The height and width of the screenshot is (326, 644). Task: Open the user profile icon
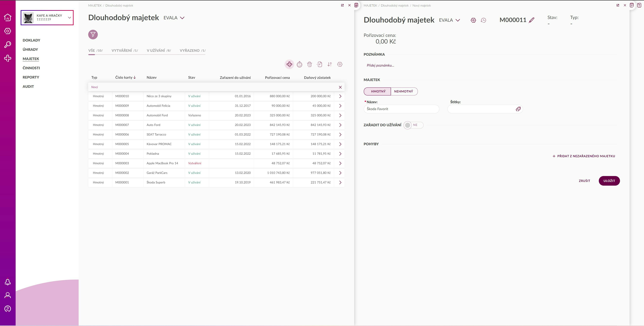(x=8, y=295)
